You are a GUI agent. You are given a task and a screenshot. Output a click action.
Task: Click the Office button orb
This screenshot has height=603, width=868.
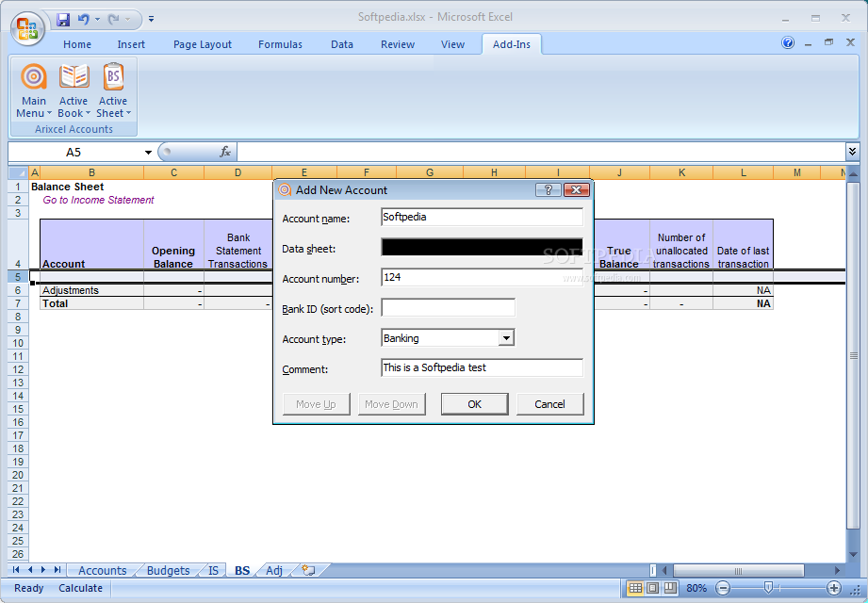pyautogui.click(x=27, y=27)
